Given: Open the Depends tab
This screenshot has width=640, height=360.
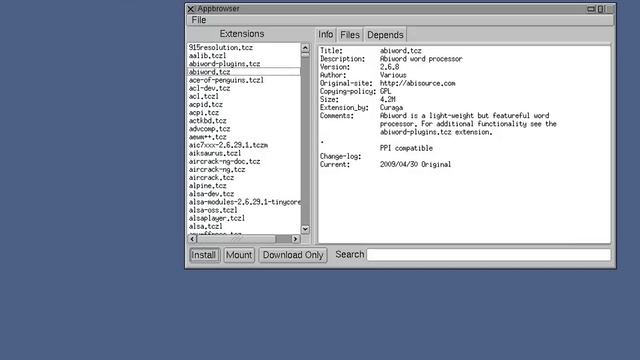Looking at the screenshot, I should pos(385,35).
